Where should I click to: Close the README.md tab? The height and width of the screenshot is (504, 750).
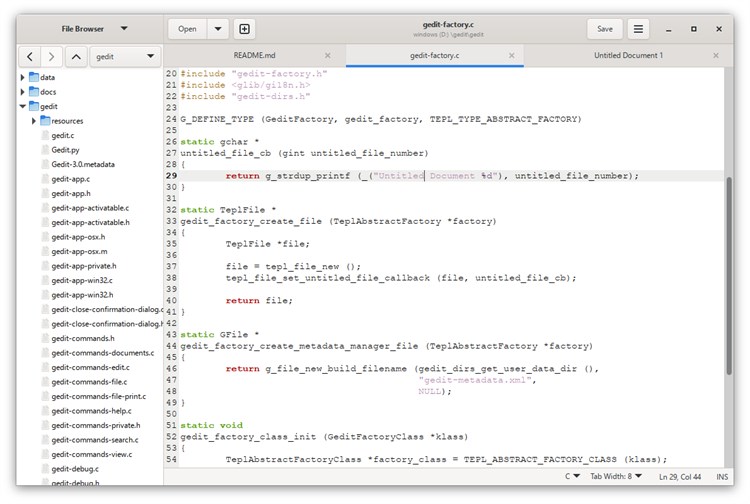[x=328, y=55]
